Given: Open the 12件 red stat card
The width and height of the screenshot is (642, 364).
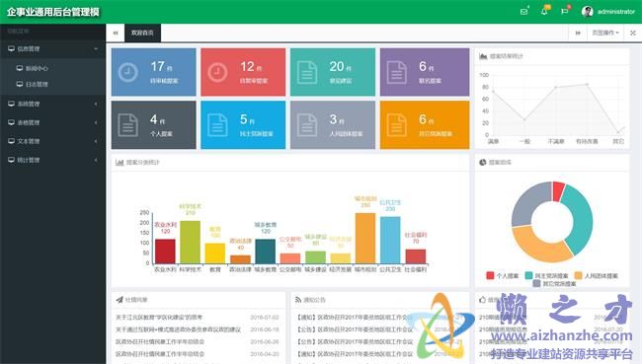Looking at the screenshot, I should click(243, 72).
